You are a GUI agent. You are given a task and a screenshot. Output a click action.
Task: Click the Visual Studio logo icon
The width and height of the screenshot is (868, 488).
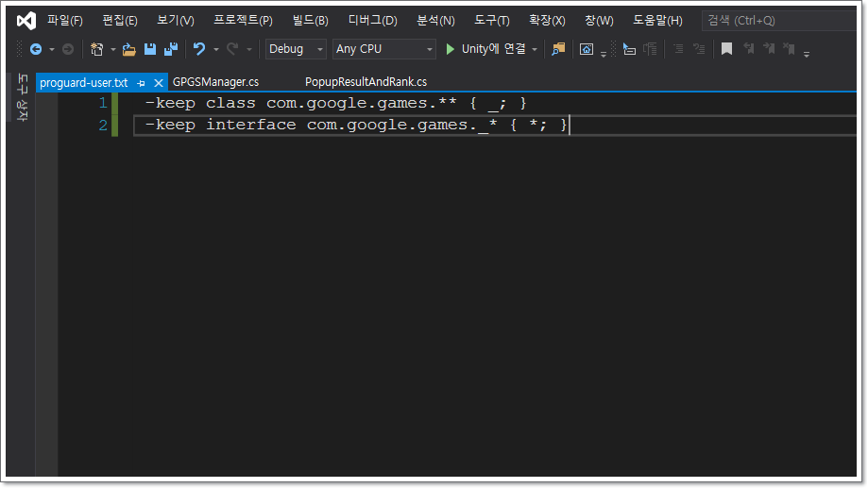click(x=26, y=21)
